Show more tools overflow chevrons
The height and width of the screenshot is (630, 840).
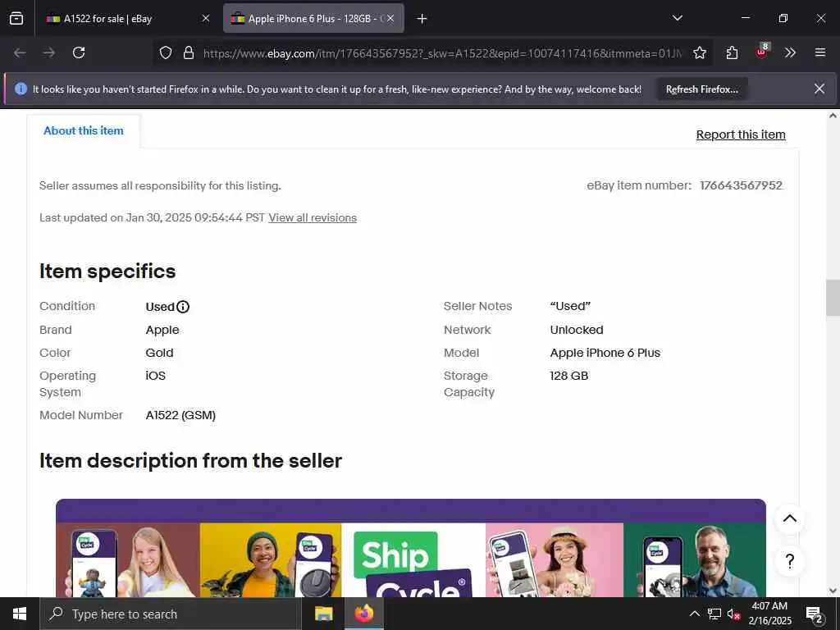(x=790, y=52)
